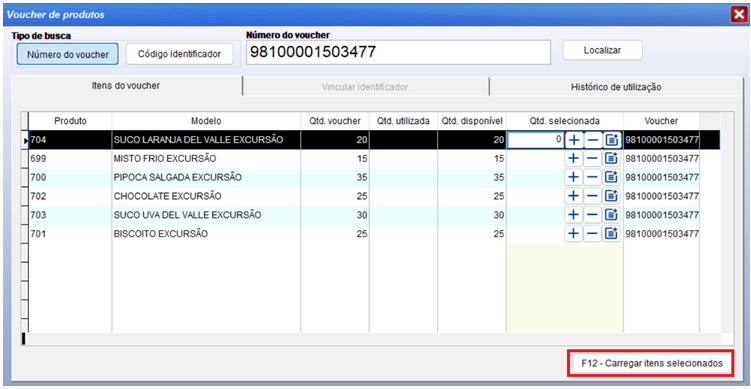Increase quantity for SUCO LARANJA DEL VALLE row
The height and width of the screenshot is (389, 751).
pyautogui.click(x=573, y=140)
